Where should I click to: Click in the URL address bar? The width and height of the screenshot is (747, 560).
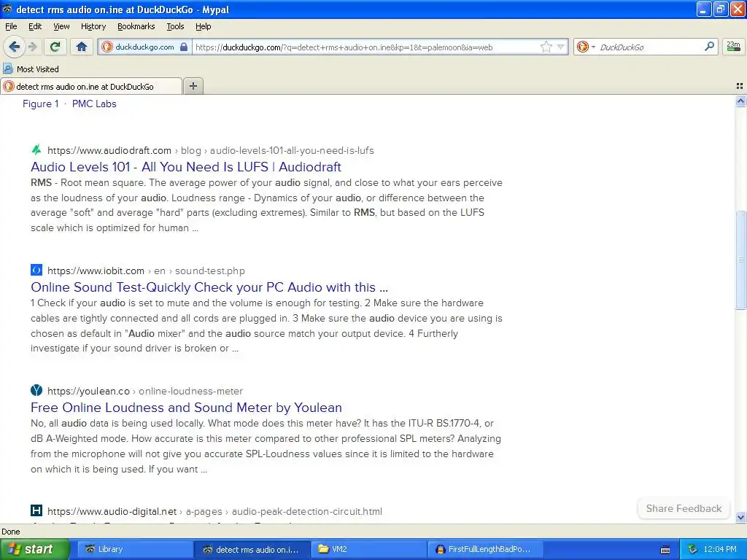(x=365, y=47)
